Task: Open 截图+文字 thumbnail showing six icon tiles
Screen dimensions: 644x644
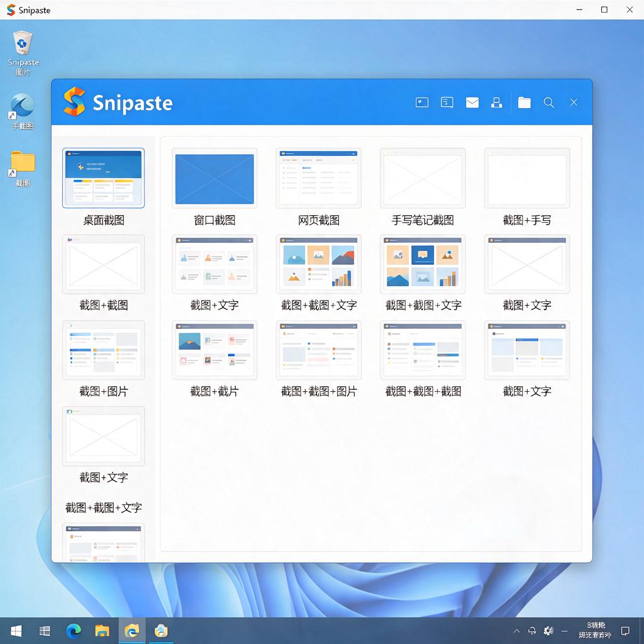Action: coord(214,264)
